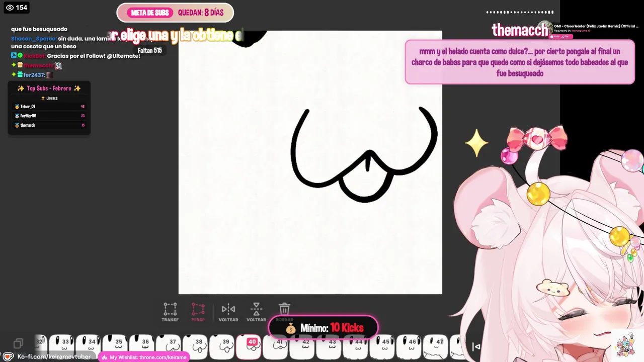Select the Persp perspective tool

pyautogui.click(x=198, y=312)
